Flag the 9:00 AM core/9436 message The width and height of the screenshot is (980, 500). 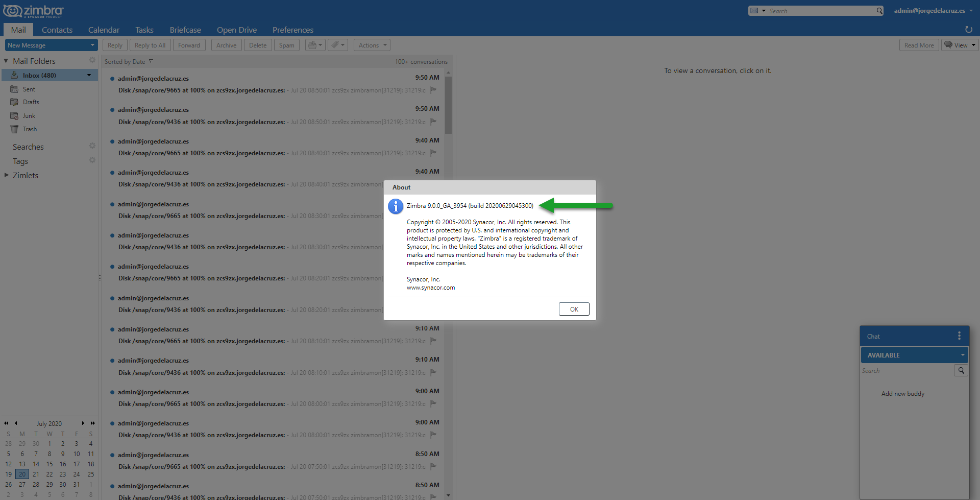click(x=433, y=435)
